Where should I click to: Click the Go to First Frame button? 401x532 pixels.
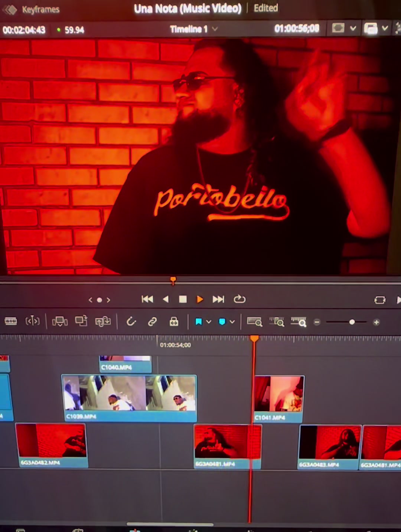[147, 299]
